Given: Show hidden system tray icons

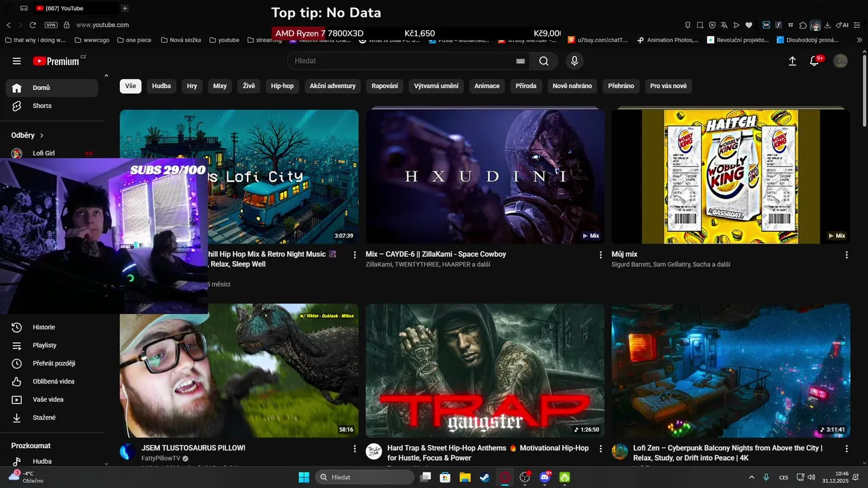Looking at the screenshot, I should coord(751,477).
